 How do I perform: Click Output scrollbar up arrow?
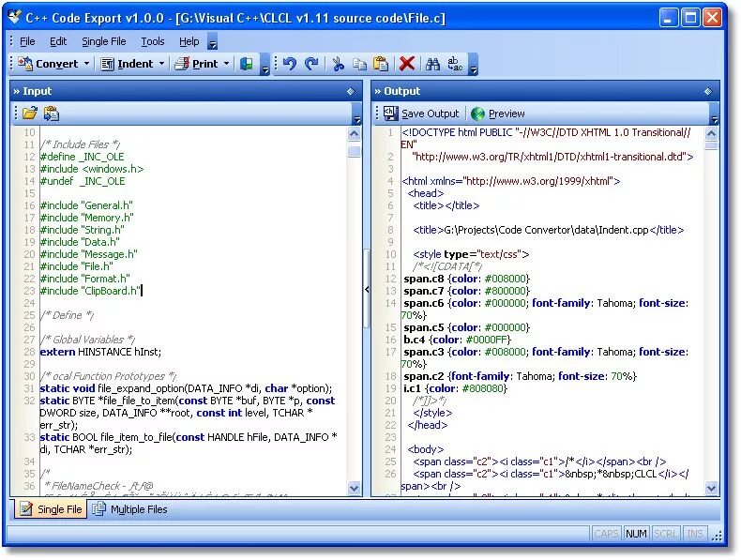pos(711,134)
